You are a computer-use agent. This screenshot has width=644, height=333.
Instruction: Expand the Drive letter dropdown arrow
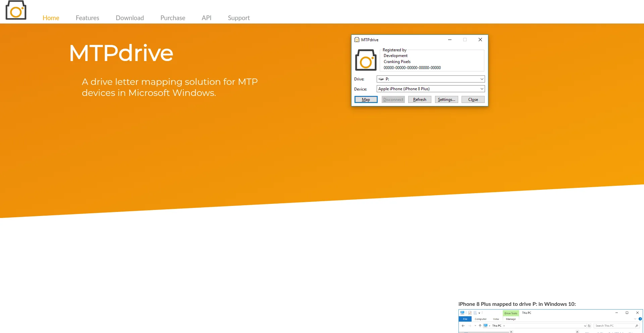click(482, 79)
